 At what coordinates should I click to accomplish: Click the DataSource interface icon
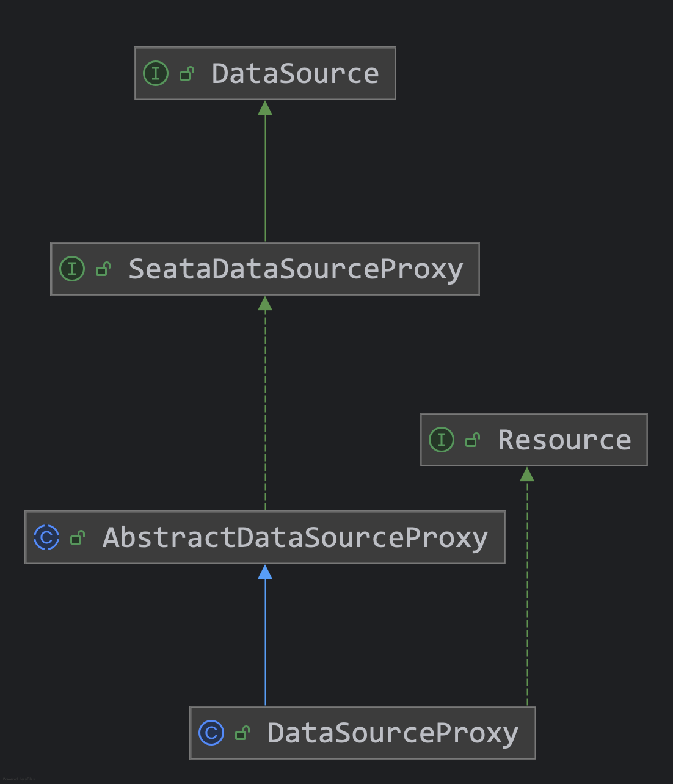tap(156, 74)
